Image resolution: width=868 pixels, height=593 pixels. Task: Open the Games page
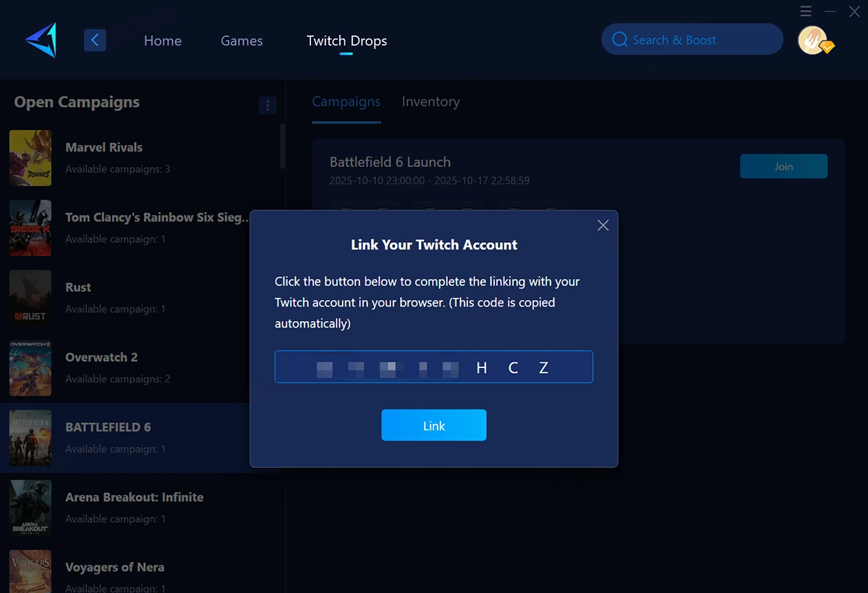click(242, 40)
